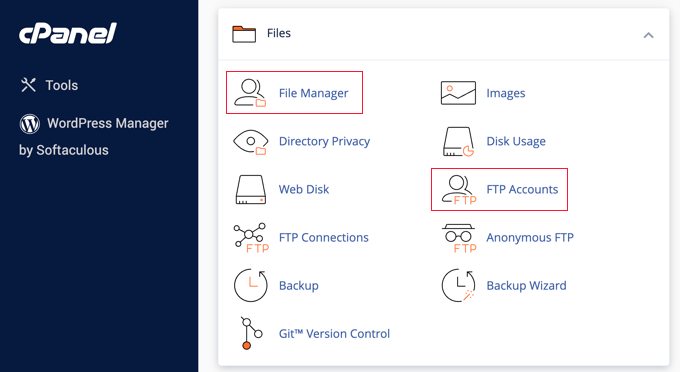Open the Web Disk link

(304, 189)
